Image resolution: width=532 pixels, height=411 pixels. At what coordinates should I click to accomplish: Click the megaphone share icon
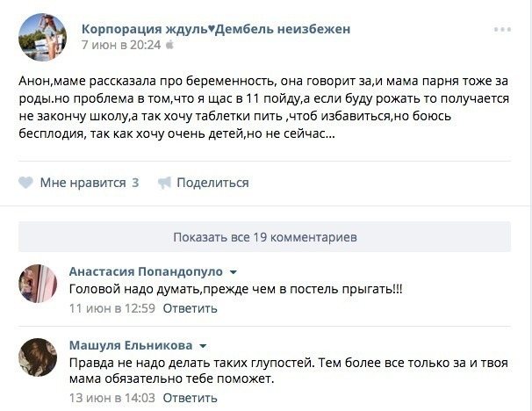tap(163, 183)
